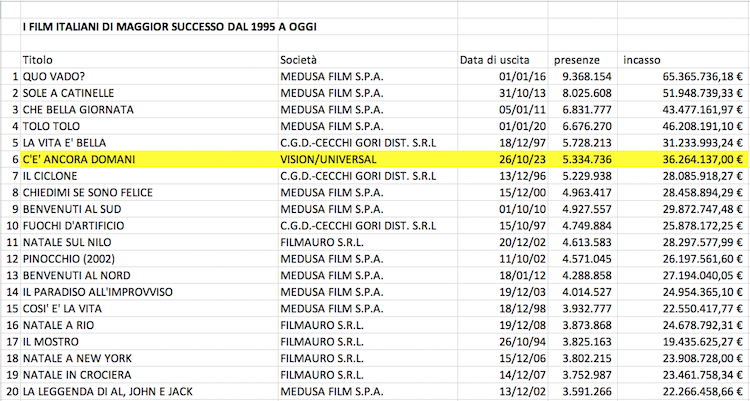Click the gross value '46.208.191,10 €'
The width and height of the screenshot is (750, 401).
point(703,126)
